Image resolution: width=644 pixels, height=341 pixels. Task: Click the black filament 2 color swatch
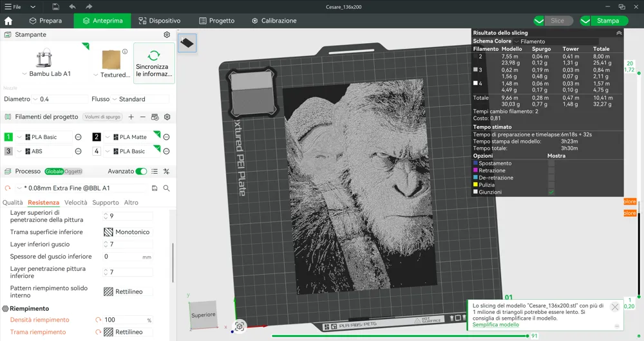(97, 137)
